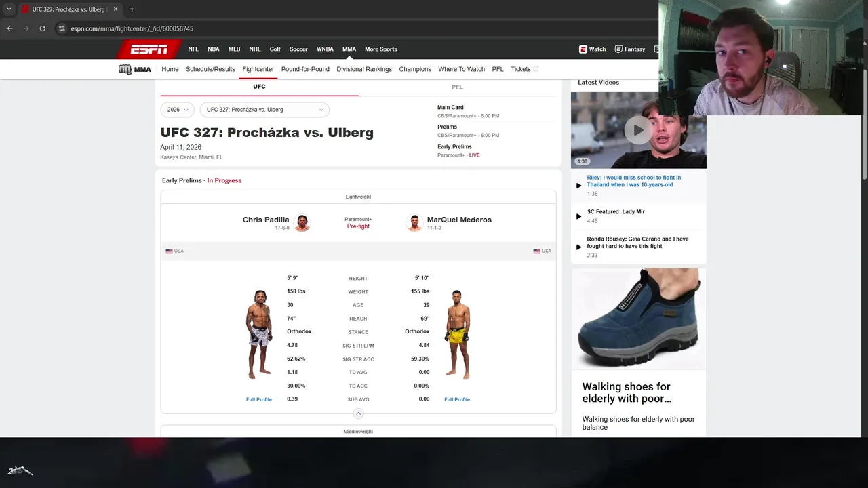The width and height of the screenshot is (868, 488).
Task: Open Fantasy from ESPN header
Action: (630, 49)
